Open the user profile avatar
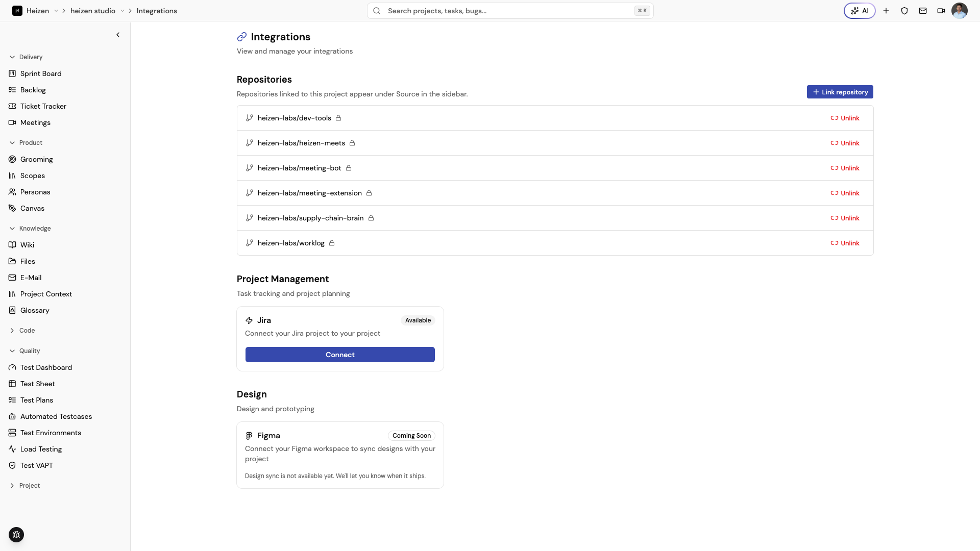Screen dimensions: 980x551 point(960,11)
